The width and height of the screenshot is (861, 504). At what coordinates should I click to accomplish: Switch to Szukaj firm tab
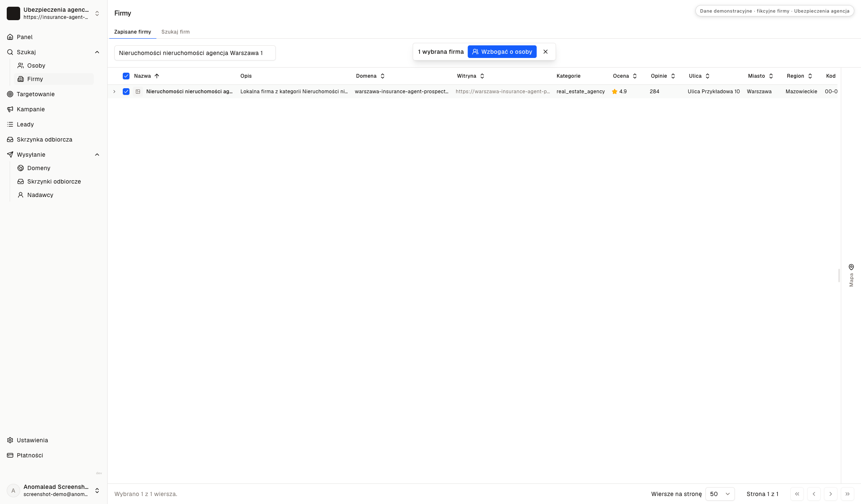[175, 32]
